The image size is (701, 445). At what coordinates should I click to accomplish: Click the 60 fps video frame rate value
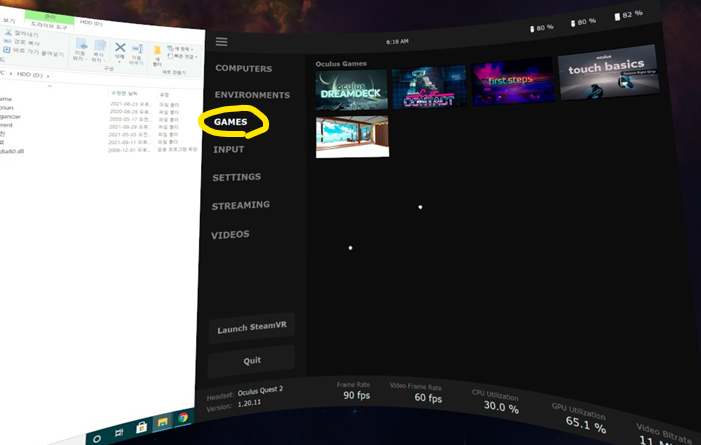[x=428, y=398]
